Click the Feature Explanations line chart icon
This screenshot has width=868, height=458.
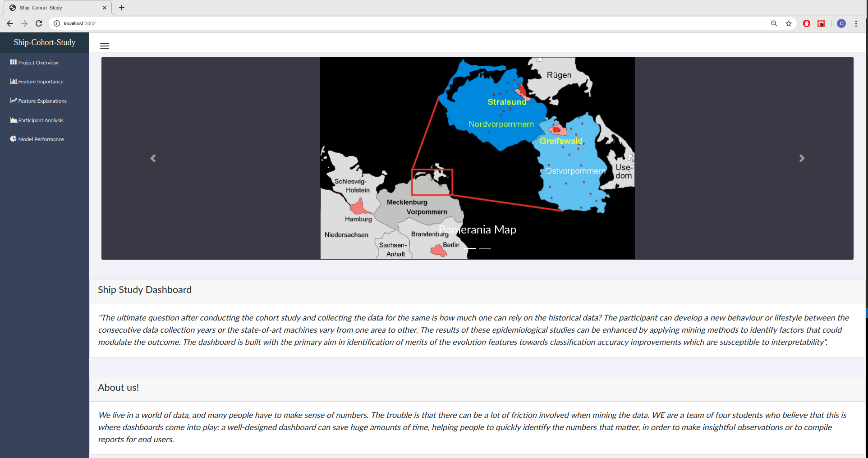14,101
